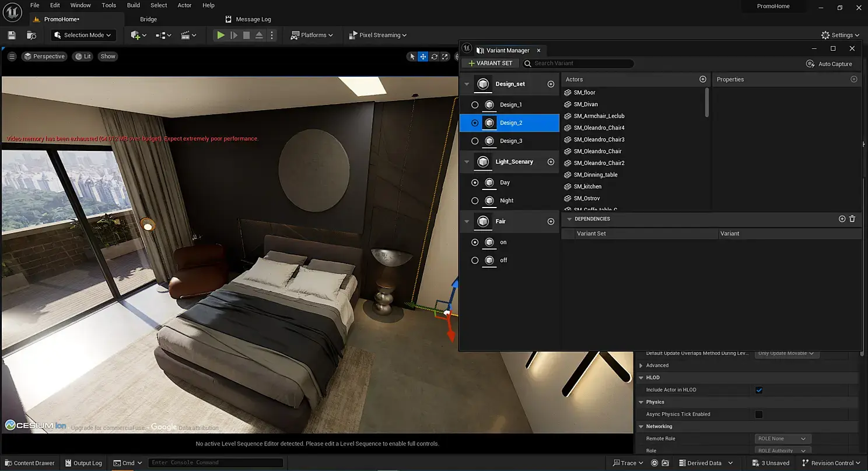Open the Remote Role dropdown
Screen dimensions: 868x471
point(782,438)
